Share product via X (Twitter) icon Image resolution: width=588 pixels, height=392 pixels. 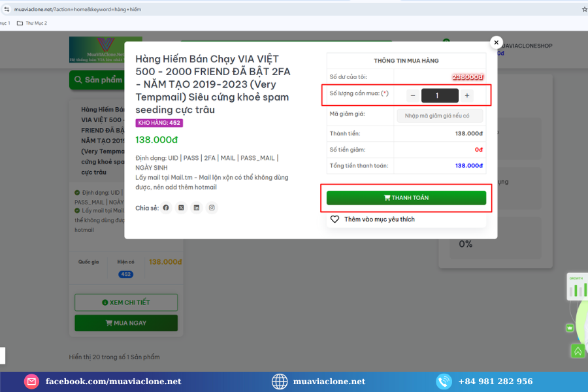click(181, 208)
